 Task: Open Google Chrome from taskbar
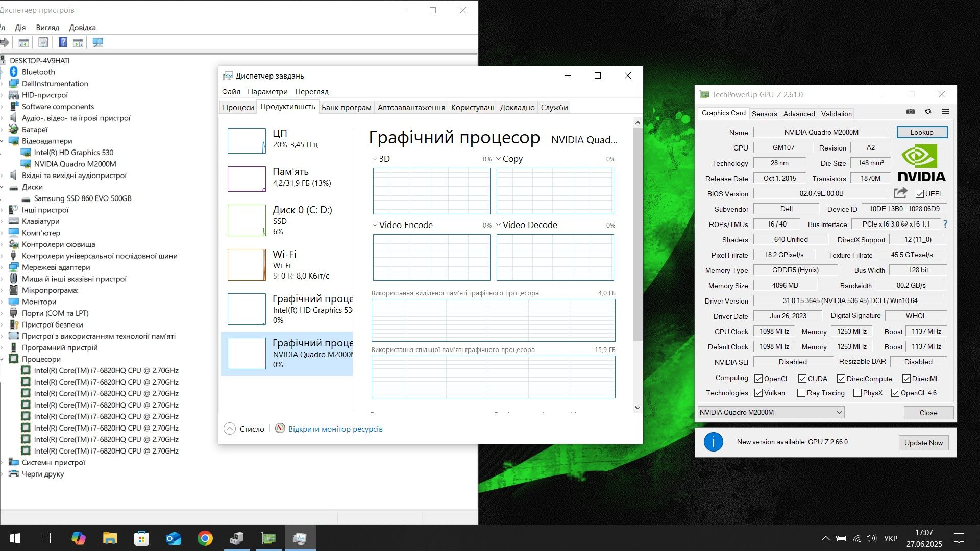pyautogui.click(x=205, y=538)
